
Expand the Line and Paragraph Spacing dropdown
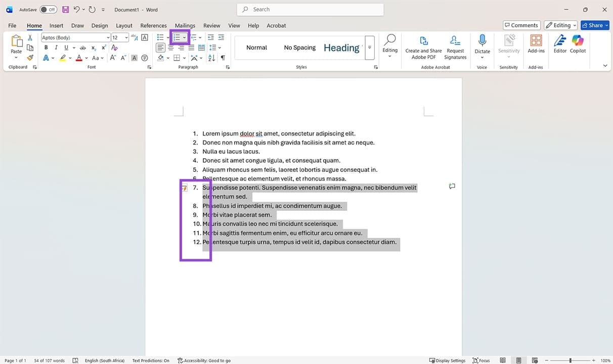pyautogui.click(x=220, y=48)
